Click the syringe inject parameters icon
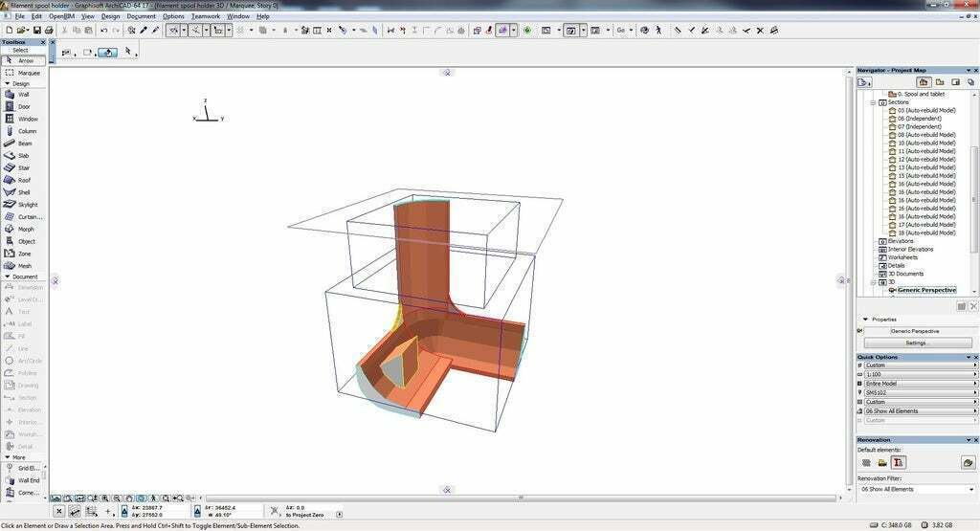Screen dimensions: 980x531 [156, 30]
